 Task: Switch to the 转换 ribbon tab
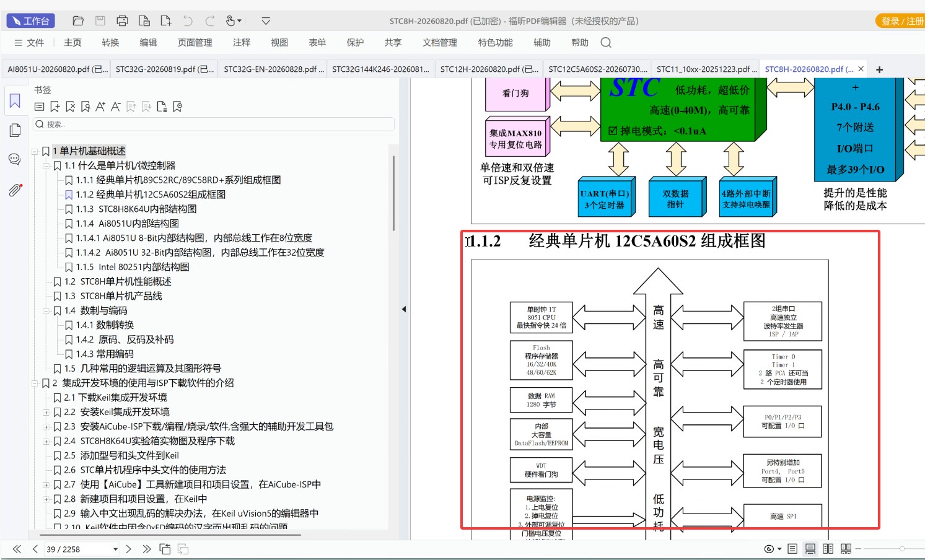[110, 43]
